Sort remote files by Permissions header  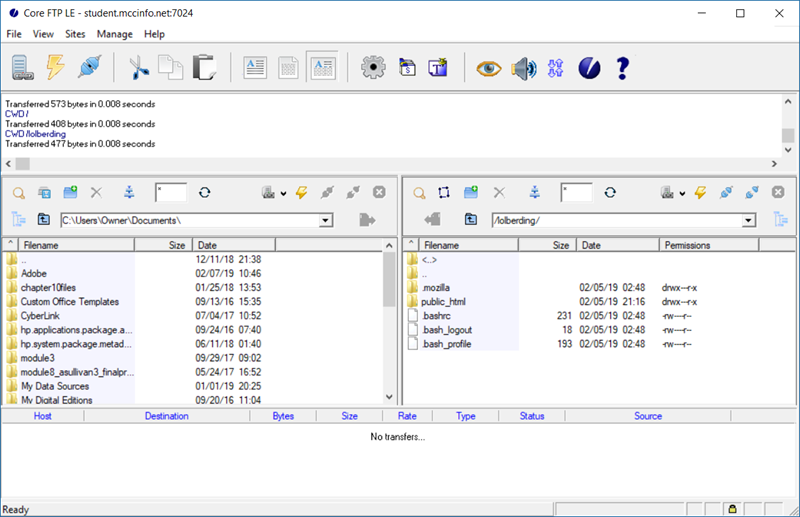pyautogui.click(x=709, y=245)
